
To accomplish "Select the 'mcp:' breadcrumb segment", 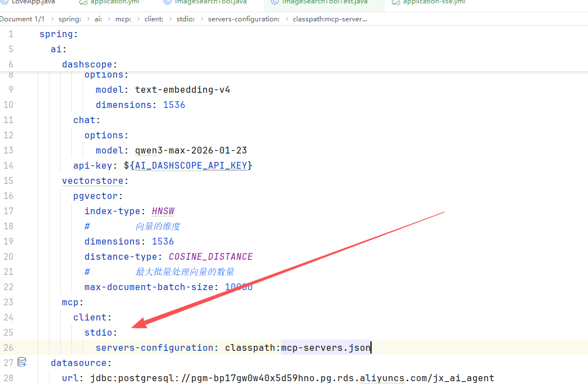I will [123, 19].
